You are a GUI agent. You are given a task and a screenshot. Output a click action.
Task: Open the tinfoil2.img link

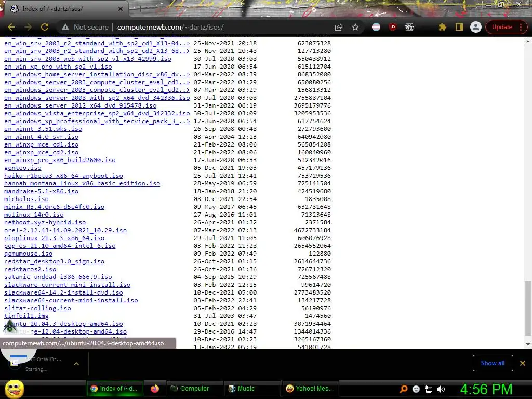pyautogui.click(x=26, y=316)
